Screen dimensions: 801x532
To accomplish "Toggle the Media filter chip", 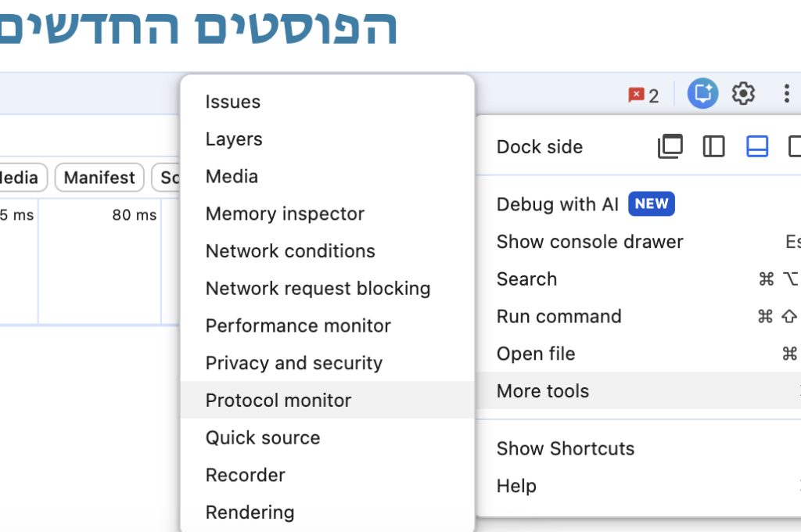I will click(x=20, y=178).
